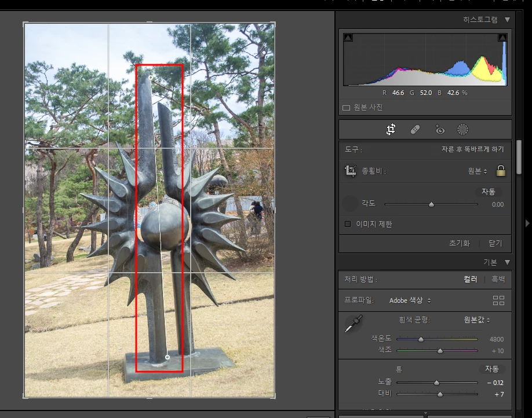532x418 pixels.
Task: Collapse the 히스토그램 panel
Action: (x=507, y=20)
